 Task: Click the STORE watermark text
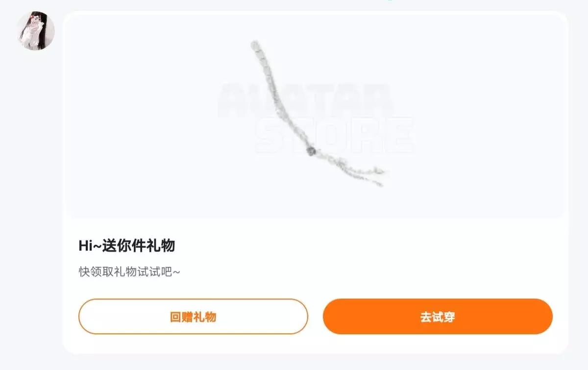(x=334, y=136)
